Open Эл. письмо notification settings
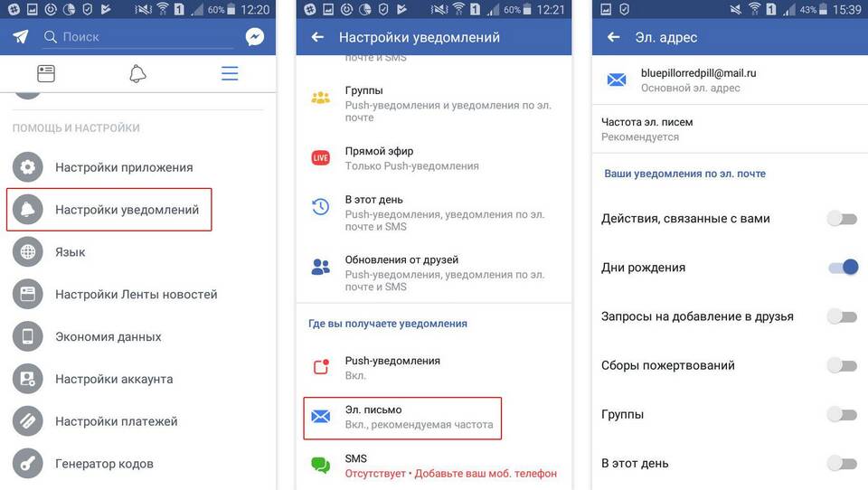The image size is (868, 490). click(x=402, y=418)
